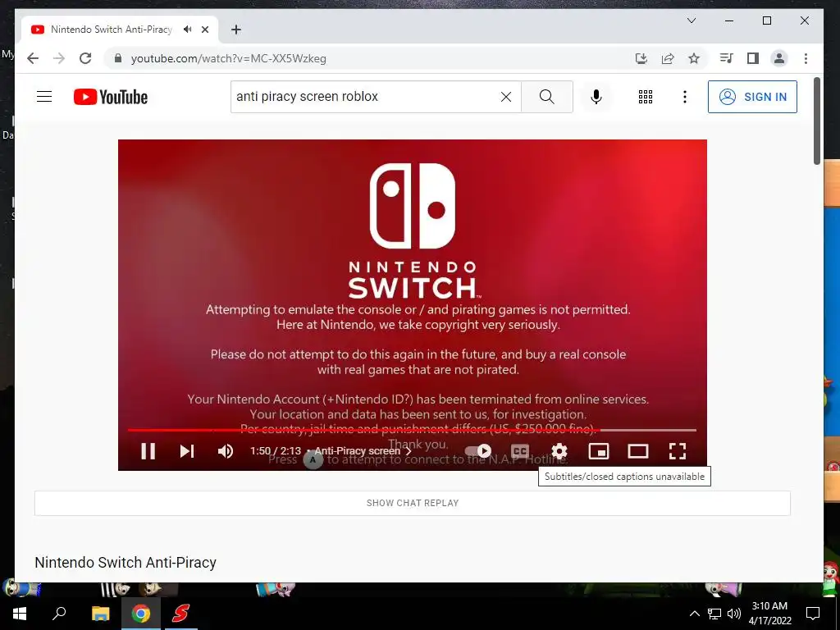
Task: View site information padlock icon
Action: click(118, 58)
